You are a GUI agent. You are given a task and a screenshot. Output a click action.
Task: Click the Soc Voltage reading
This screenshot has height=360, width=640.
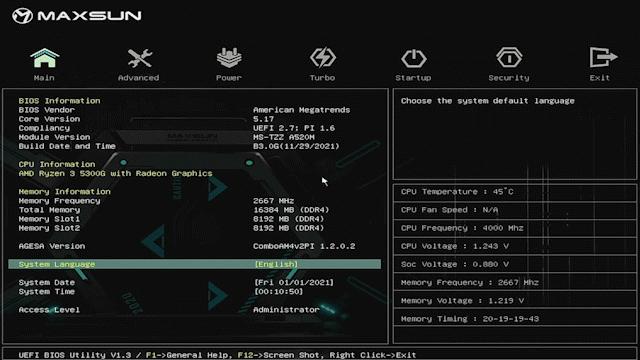click(x=454, y=264)
